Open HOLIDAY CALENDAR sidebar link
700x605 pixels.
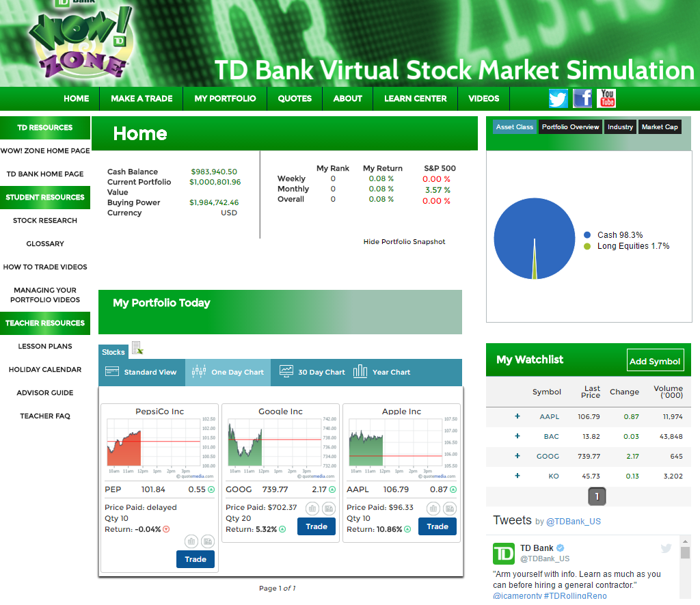point(45,370)
